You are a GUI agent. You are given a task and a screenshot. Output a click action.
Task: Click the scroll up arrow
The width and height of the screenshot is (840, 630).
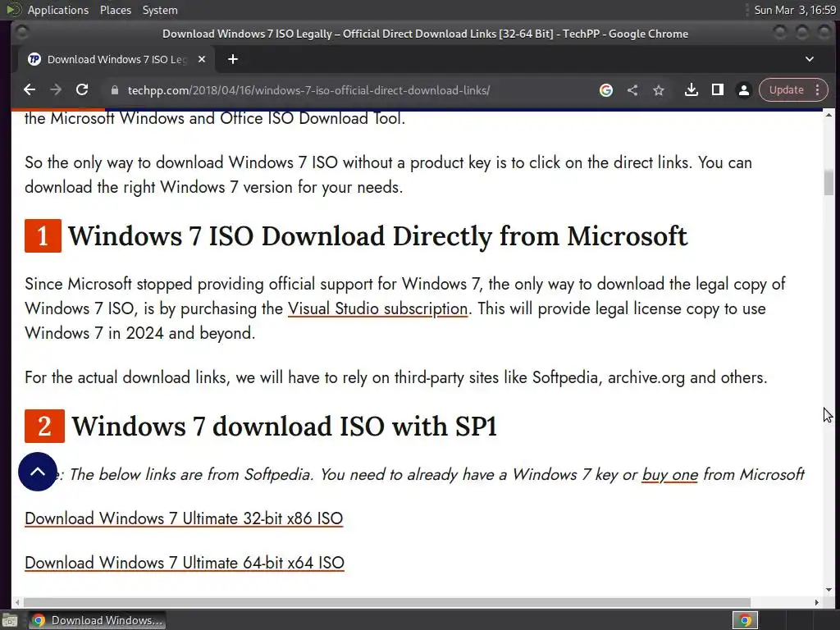pos(829,115)
